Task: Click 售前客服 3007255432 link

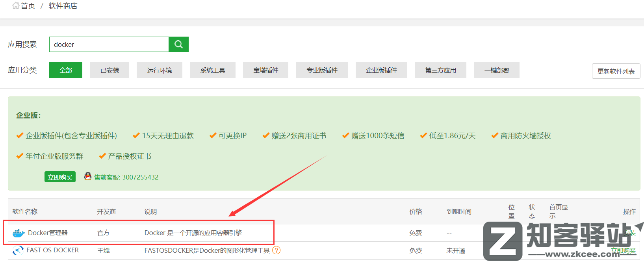Action: click(x=126, y=177)
